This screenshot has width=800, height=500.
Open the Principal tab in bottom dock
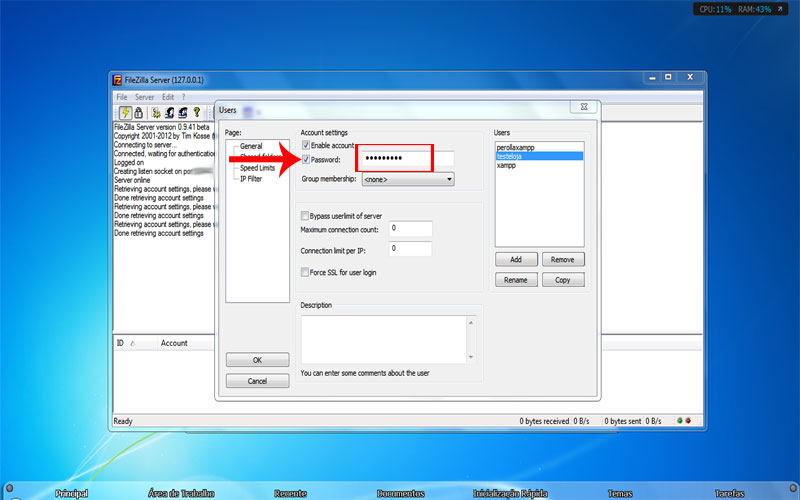[71, 493]
